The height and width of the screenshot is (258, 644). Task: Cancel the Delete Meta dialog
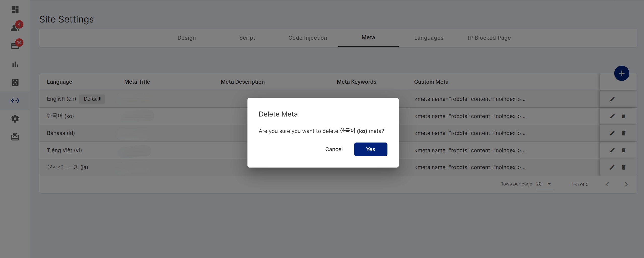point(334,149)
